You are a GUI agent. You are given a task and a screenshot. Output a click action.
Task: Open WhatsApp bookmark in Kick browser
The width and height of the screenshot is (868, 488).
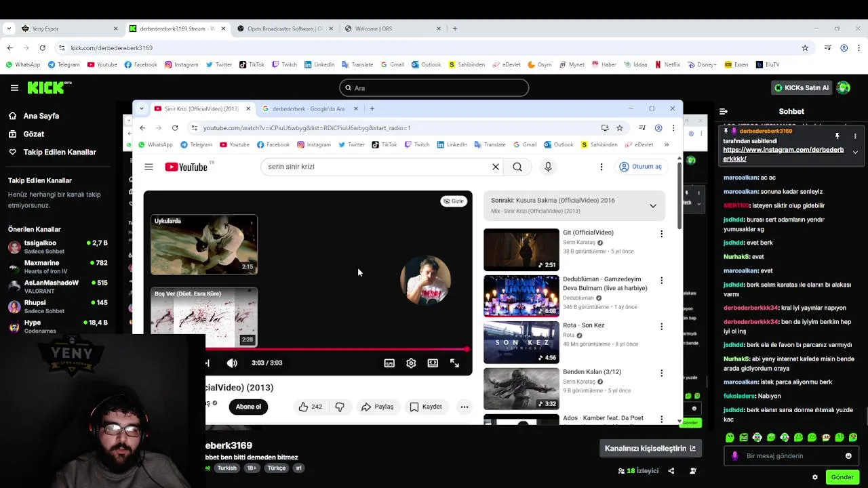pyautogui.click(x=23, y=64)
